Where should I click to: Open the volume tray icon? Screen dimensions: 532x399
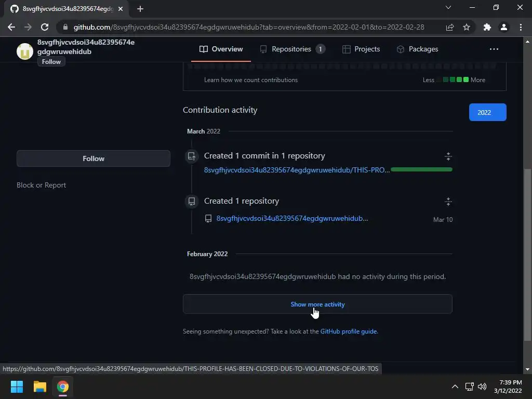point(482,387)
